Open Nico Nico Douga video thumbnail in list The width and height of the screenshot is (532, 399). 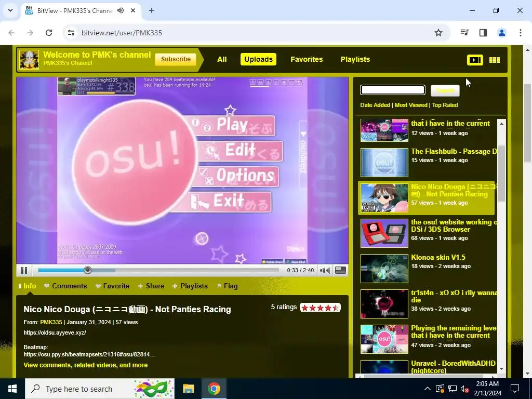(384, 198)
